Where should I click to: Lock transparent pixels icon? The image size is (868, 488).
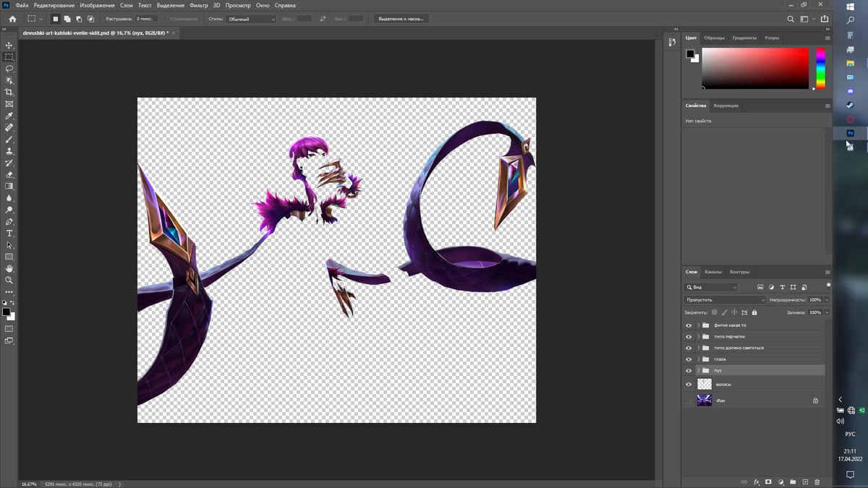click(x=715, y=312)
